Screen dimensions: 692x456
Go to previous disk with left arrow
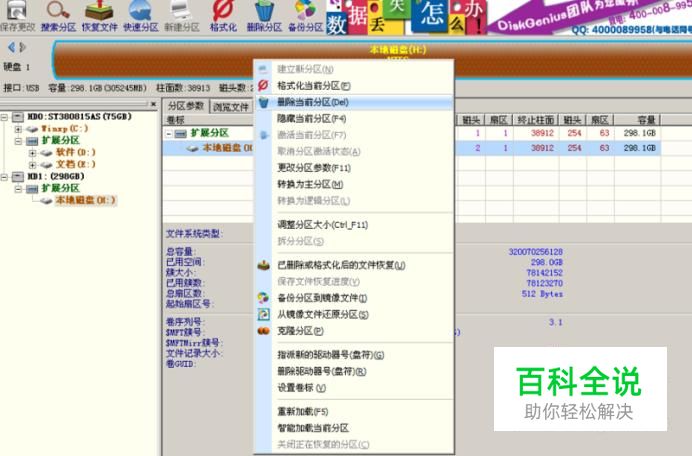click(11, 47)
